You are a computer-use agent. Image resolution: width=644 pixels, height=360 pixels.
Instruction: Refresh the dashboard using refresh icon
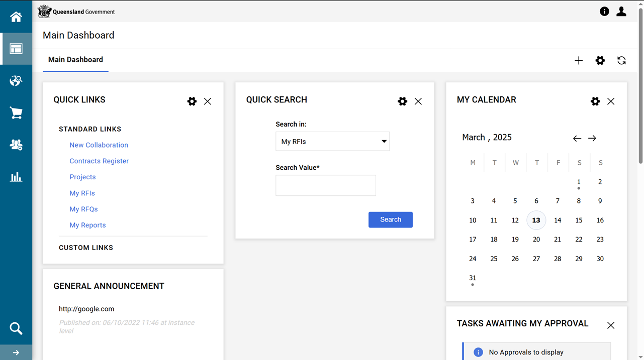click(621, 60)
